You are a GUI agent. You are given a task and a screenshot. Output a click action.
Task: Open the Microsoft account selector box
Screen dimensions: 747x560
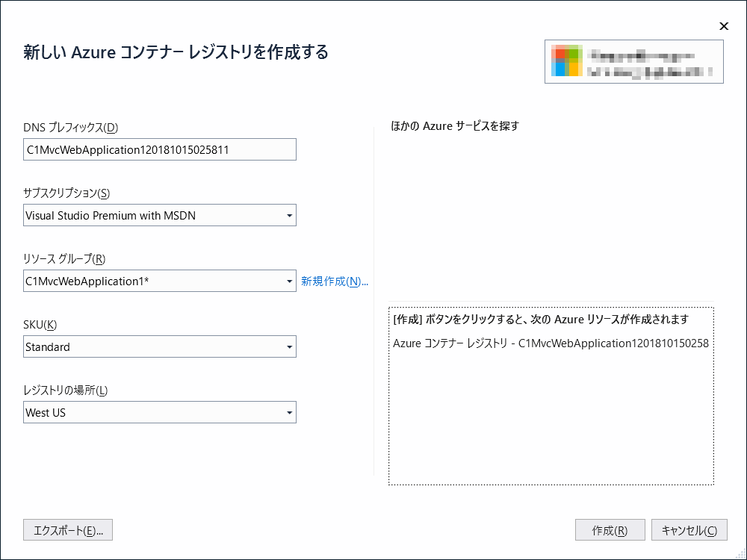click(634, 62)
